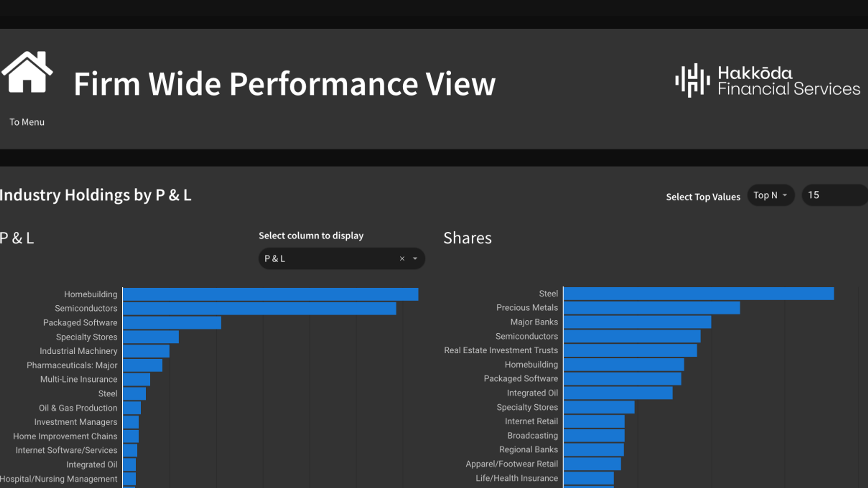
Task: Clear the P & L column selection
Action: (402, 259)
